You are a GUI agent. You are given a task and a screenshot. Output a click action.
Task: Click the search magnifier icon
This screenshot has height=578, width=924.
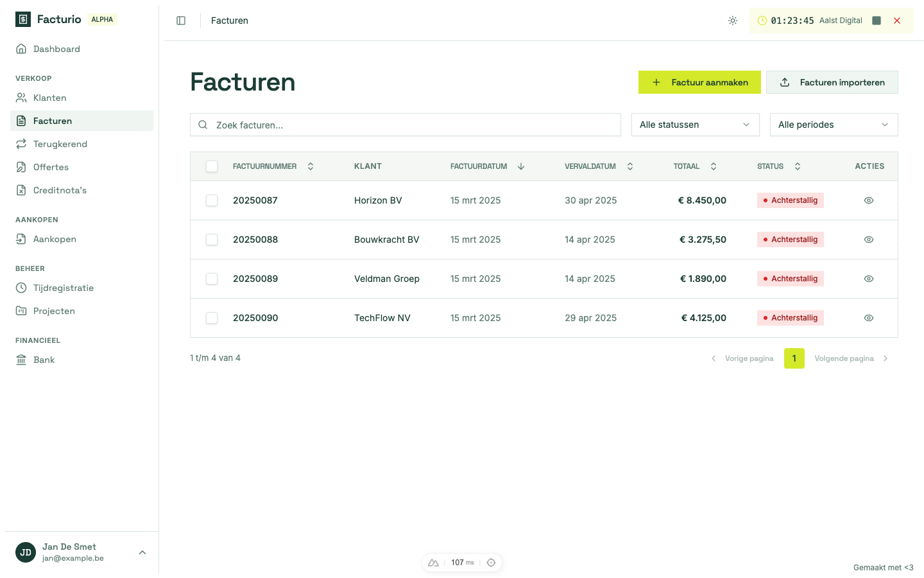203,125
